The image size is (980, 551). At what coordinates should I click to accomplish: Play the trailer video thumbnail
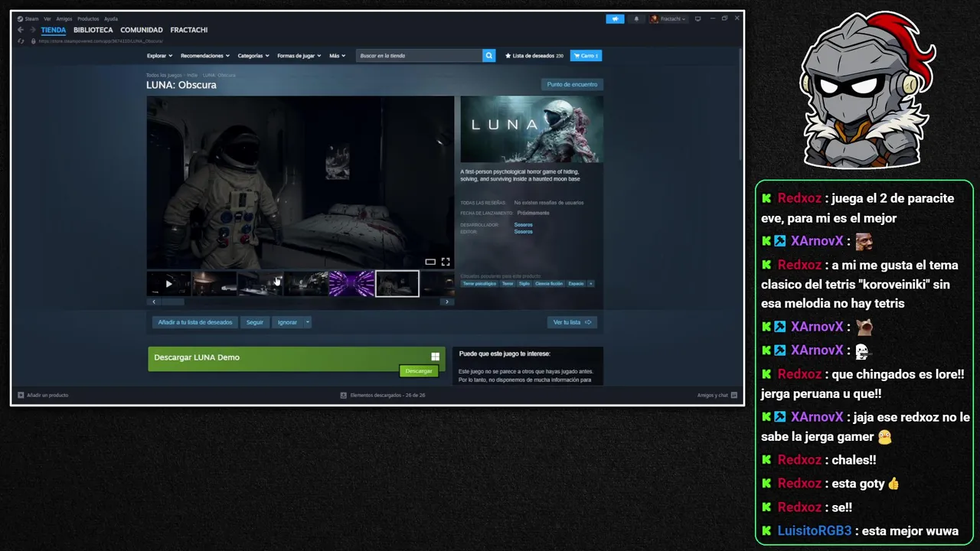[168, 283]
